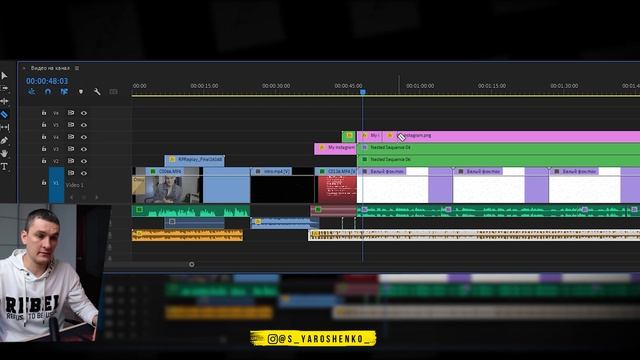Viewport: 640px width, 360px height.
Task: Select the orange audio clip
Action: coord(187,235)
